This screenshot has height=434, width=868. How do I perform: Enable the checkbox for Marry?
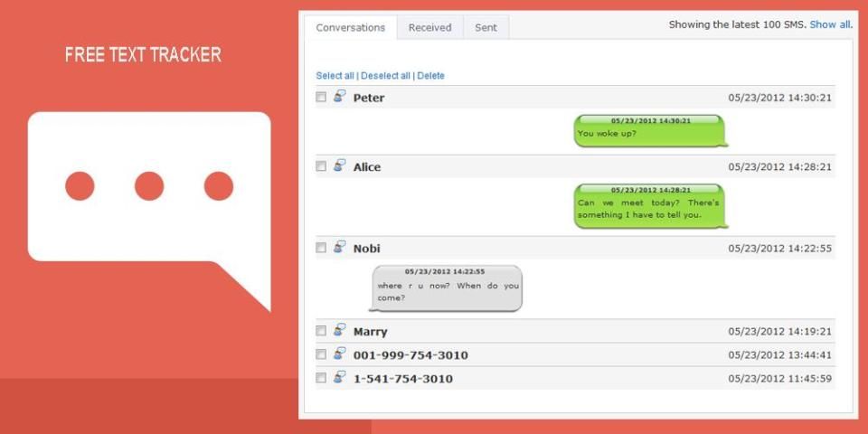pyautogui.click(x=321, y=331)
